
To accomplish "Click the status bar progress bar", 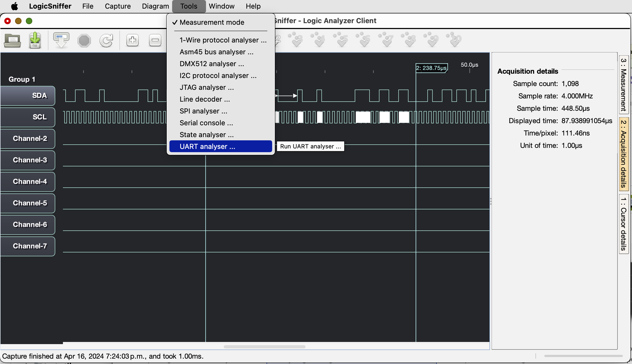I will 583,356.
